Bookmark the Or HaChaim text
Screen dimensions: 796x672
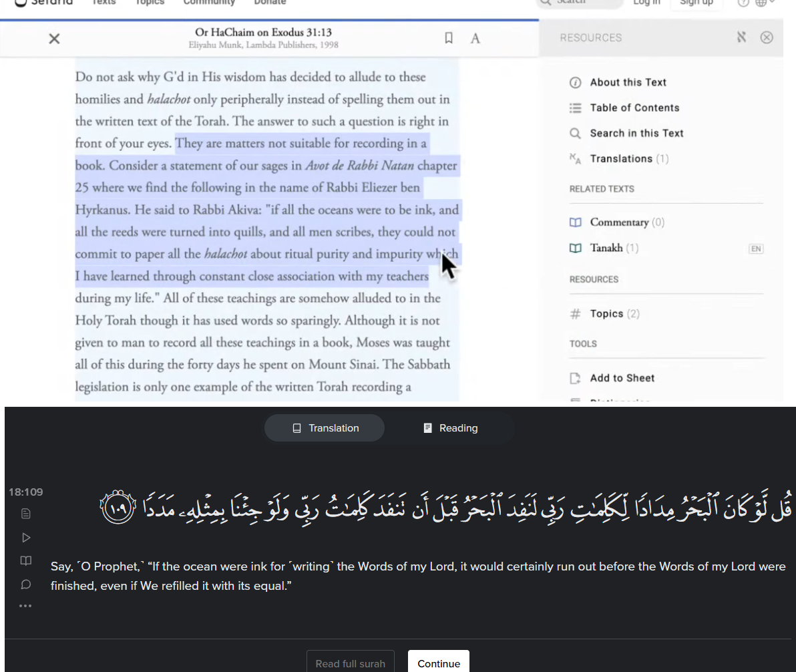pyautogui.click(x=449, y=38)
